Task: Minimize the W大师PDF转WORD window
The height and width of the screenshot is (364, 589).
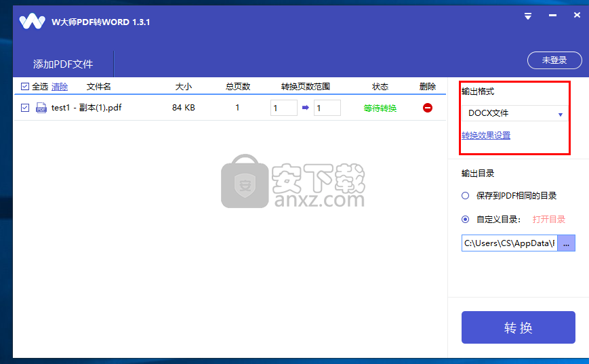Action: coord(552,16)
